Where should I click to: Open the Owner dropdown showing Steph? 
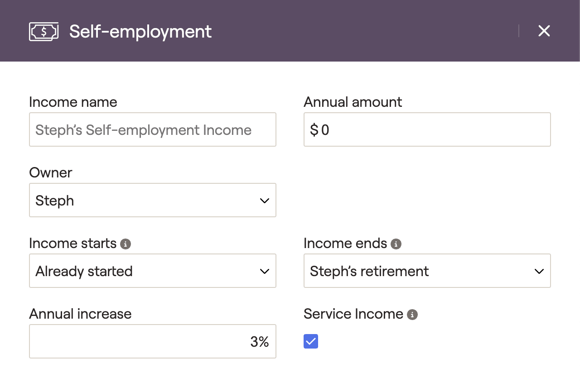[153, 200]
